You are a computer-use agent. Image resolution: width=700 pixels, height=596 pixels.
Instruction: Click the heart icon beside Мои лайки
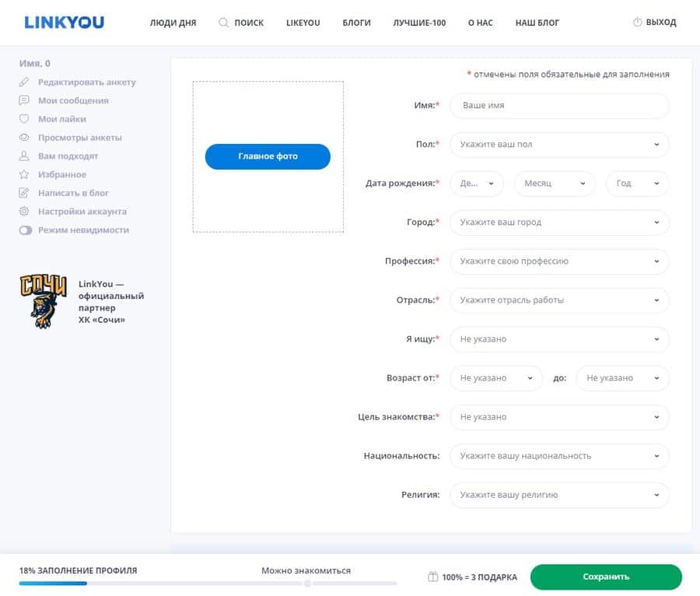tap(24, 119)
